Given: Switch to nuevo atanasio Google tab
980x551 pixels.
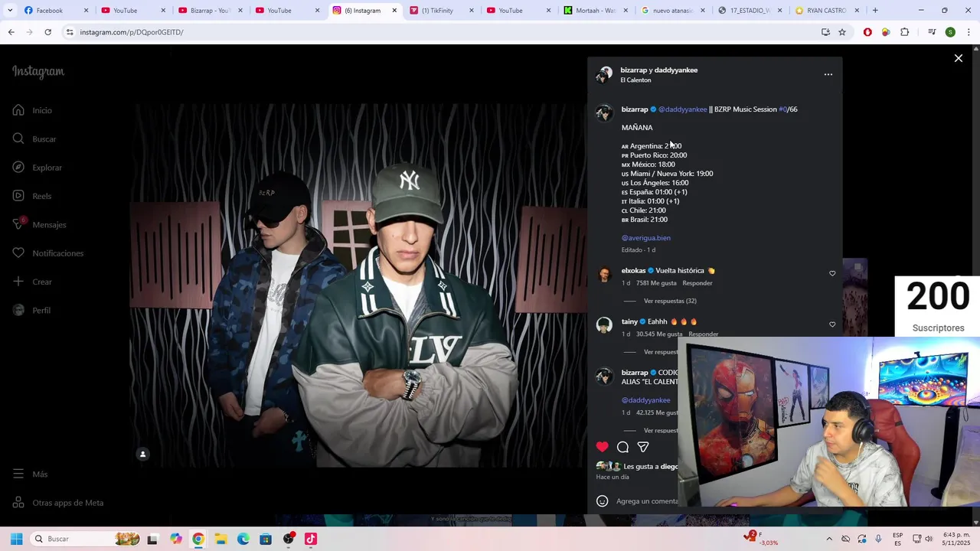Looking at the screenshot, I should (671, 11).
